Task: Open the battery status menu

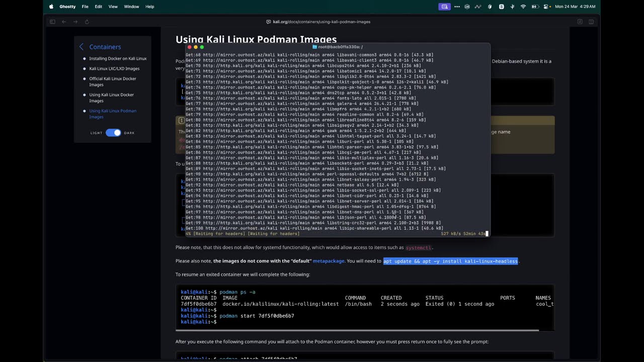Action: 535,7
